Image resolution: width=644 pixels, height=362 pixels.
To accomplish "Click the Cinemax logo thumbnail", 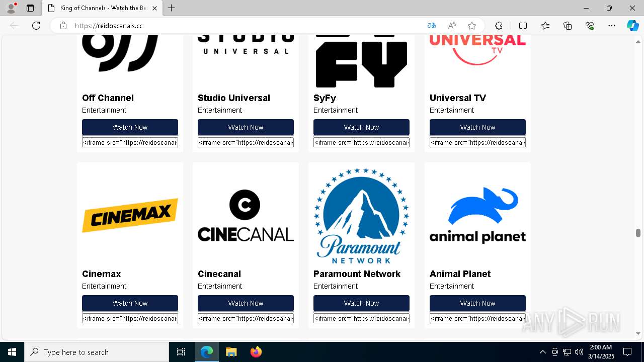I will 130,215.
